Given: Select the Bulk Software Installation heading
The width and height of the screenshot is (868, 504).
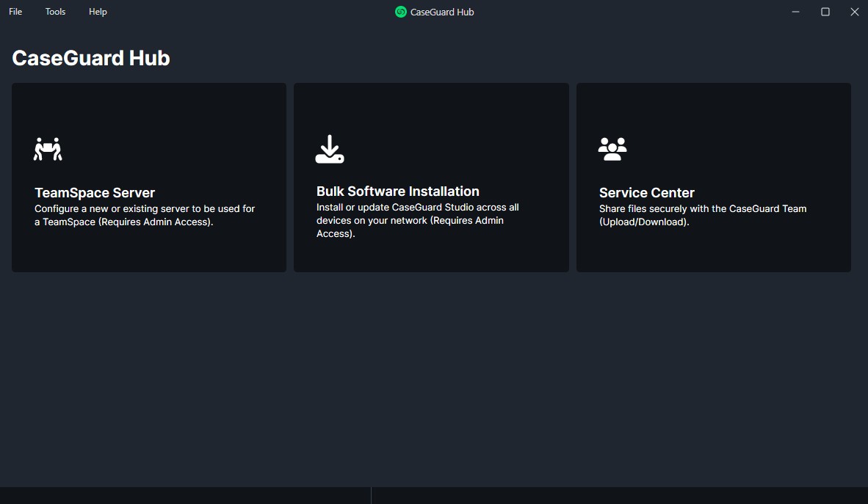Looking at the screenshot, I should [x=397, y=191].
